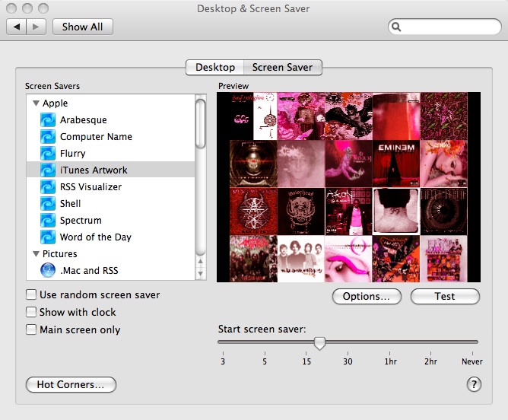Enable Show with clock checkbox

click(31, 312)
